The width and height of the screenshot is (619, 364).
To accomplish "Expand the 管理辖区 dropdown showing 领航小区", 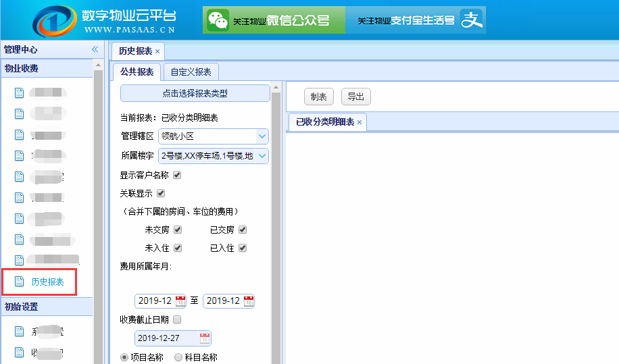I will coord(262,136).
